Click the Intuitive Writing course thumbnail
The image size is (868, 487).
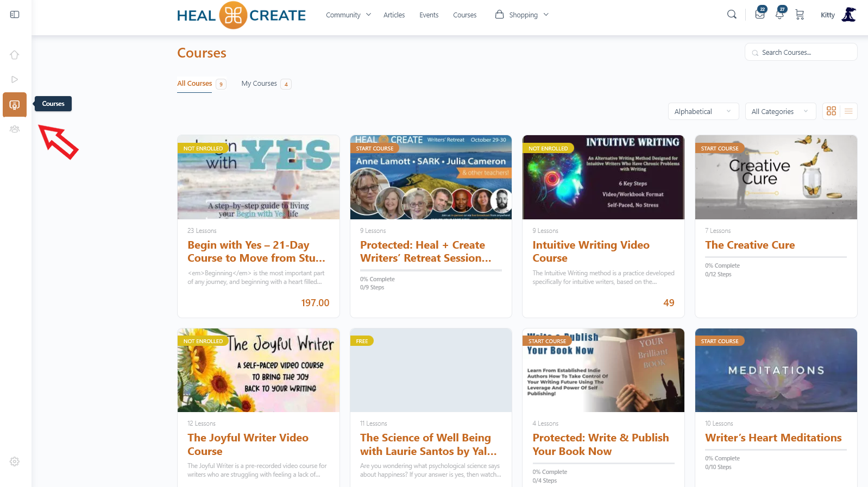(x=603, y=178)
